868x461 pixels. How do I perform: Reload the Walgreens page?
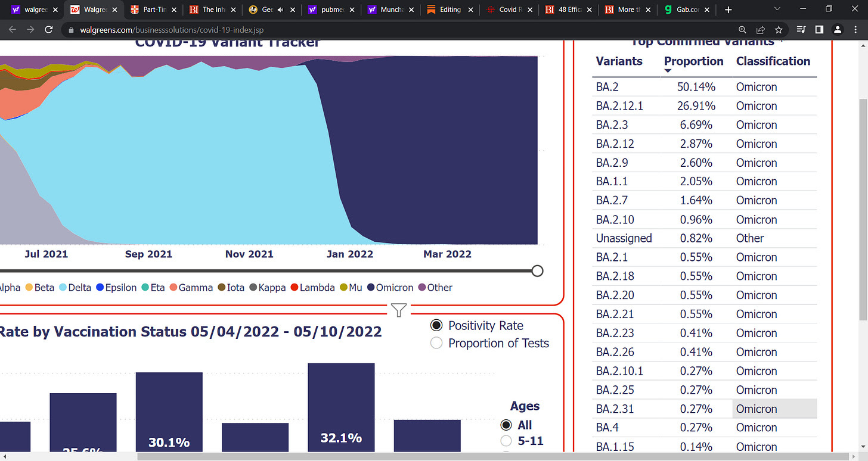coord(49,29)
